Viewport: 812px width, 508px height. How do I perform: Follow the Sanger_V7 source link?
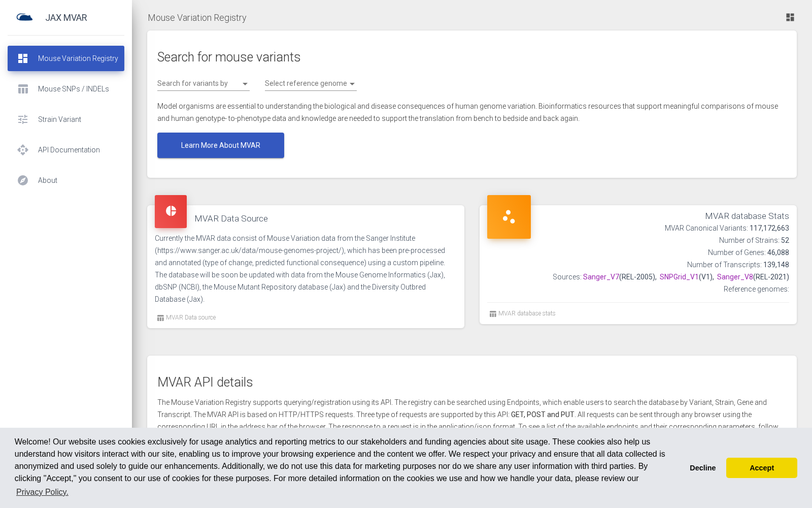(601, 277)
